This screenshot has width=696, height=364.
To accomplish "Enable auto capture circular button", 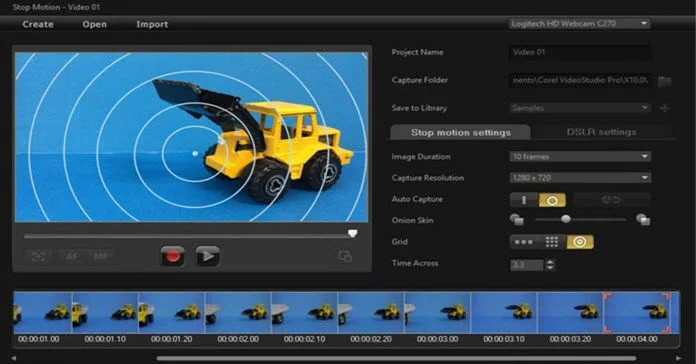I will 552,200.
